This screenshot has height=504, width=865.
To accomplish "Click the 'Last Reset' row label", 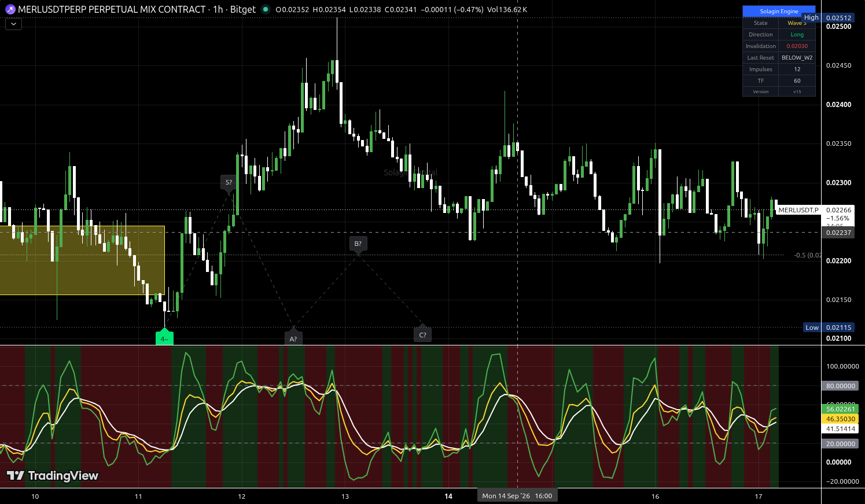I will click(x=761, y=58).
